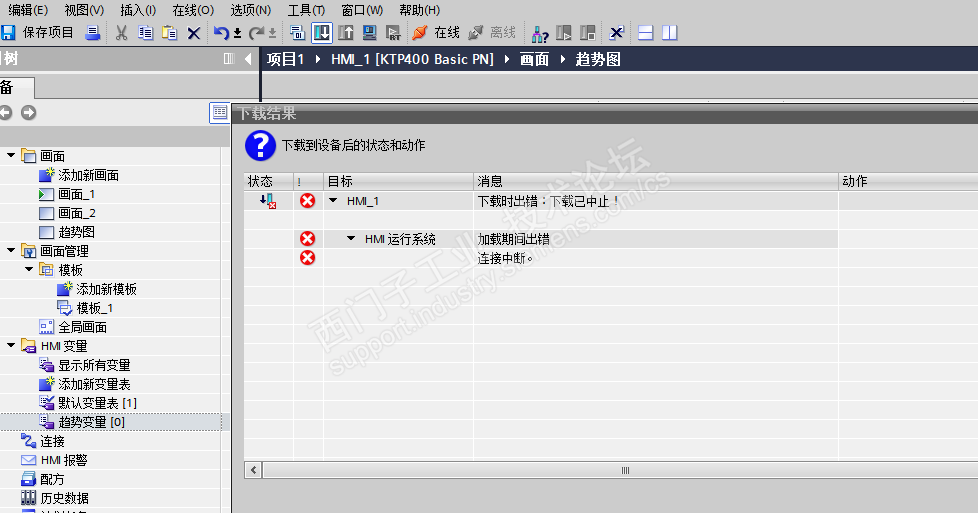Open the undo history dropdown arrow
The width and height of the screenshot is (978, 513).
click(x=237, y=33)
